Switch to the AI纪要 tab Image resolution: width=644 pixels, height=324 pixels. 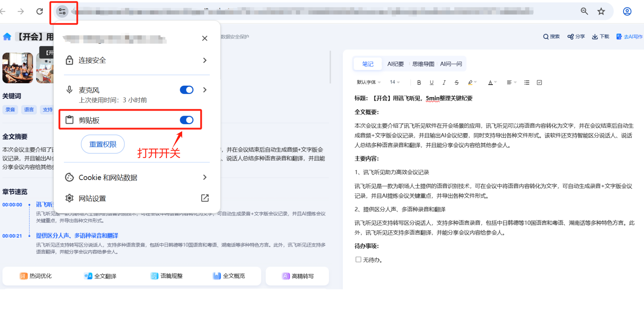point(395,64)
